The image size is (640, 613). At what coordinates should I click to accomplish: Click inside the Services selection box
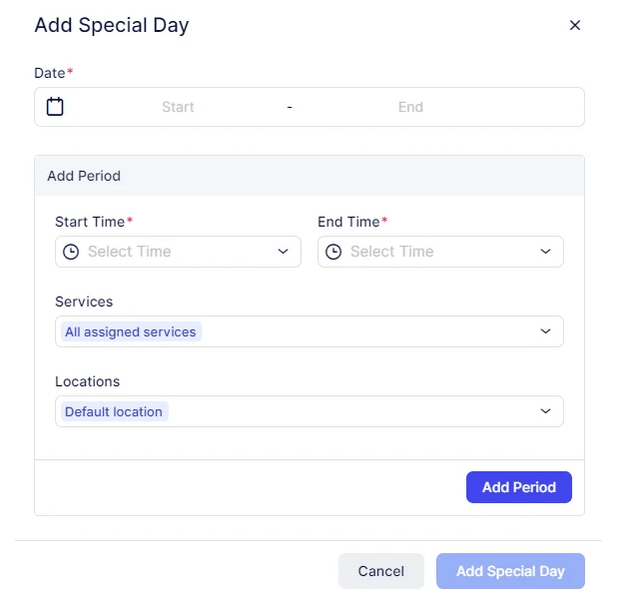tap(309, 331)
